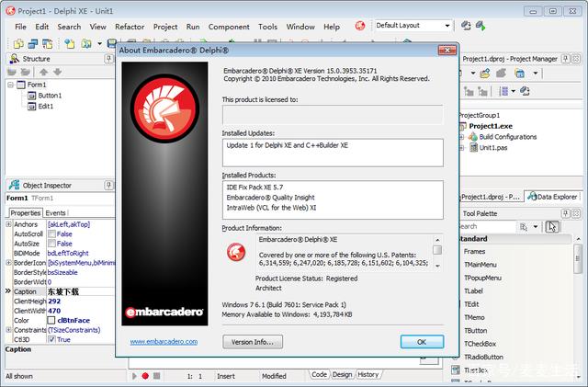588x387 pixels.
Task: Click the round red Delphi icon after the Help menu
Action: 360,26
